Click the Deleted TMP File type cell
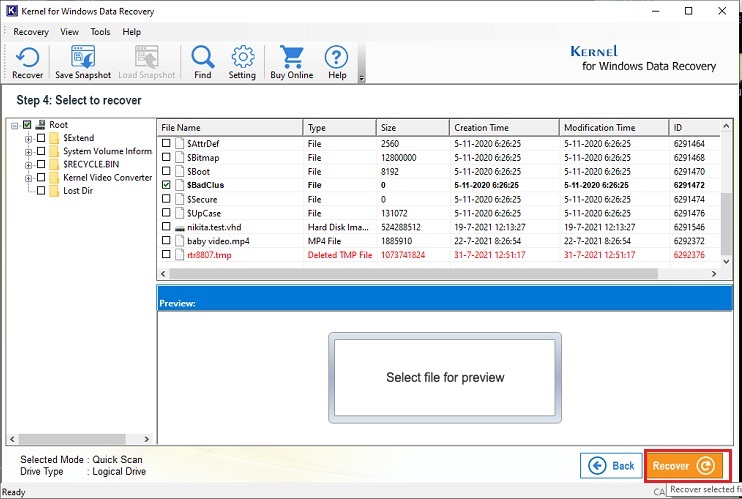The width and height of the screenshot is (742, 499). [340, 255]
